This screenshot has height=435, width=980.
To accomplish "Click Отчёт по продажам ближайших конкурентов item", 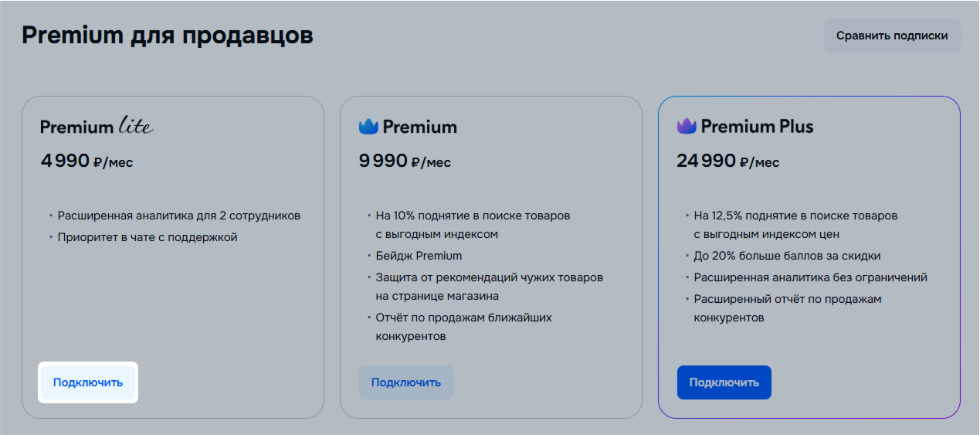I will [463, 327].
